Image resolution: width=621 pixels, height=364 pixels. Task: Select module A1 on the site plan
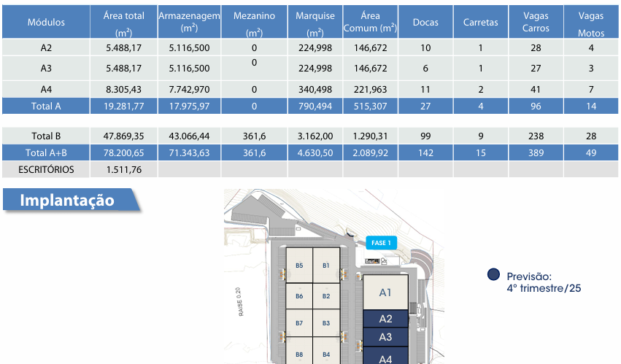tap(386, 293)
